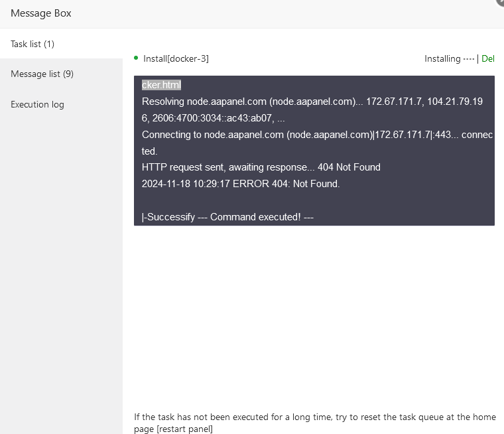The image size is (504, 434).
Task: Click the loading dots after Installing
Action: (469, 58)
